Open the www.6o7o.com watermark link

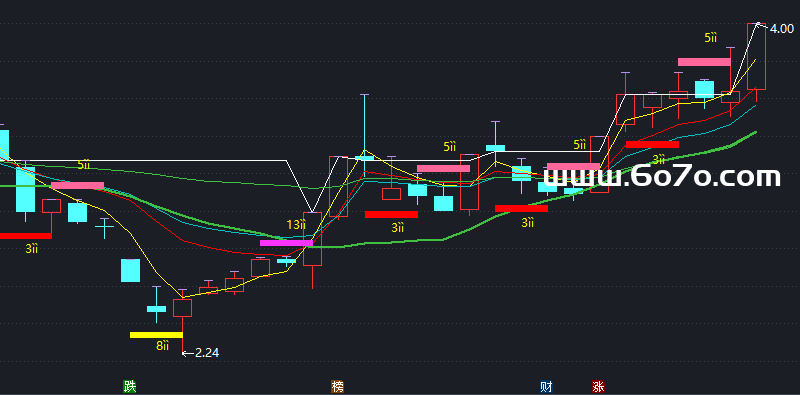[x=662, y=177]
